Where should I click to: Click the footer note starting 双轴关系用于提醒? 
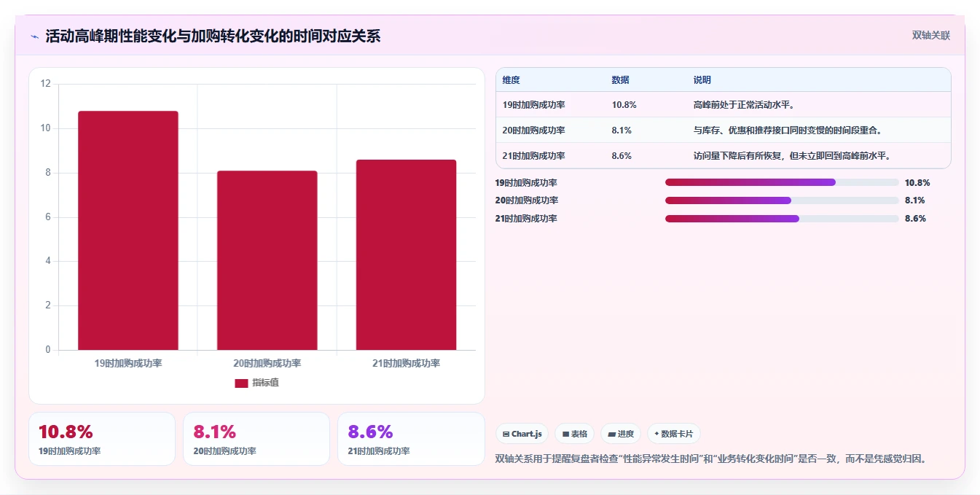point(710,459)
